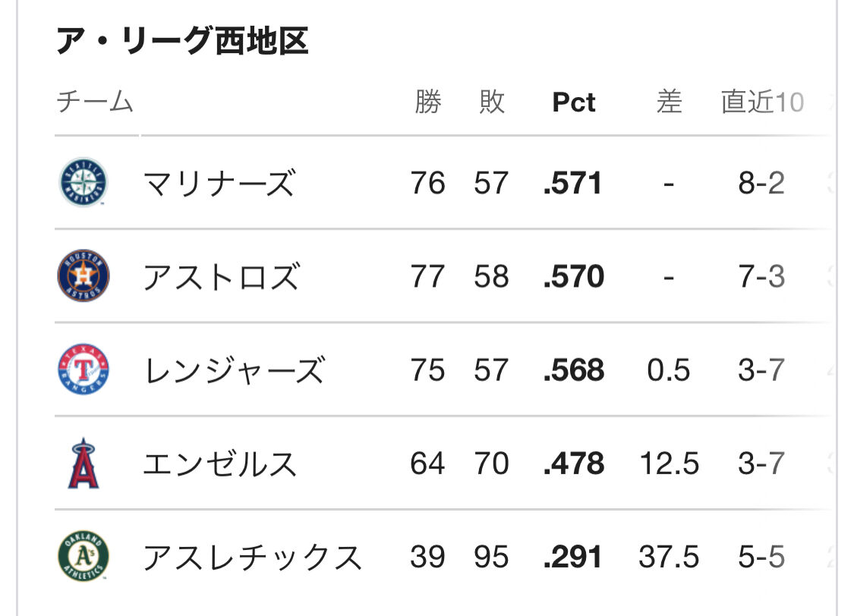Sort by the 差 column header

(669, 102)
